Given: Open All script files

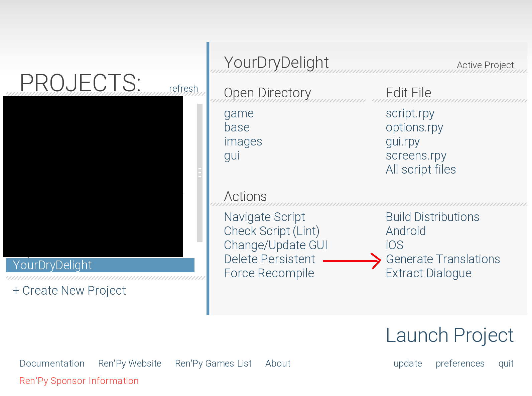Looking at the screenshot, I should click(421, 170).
